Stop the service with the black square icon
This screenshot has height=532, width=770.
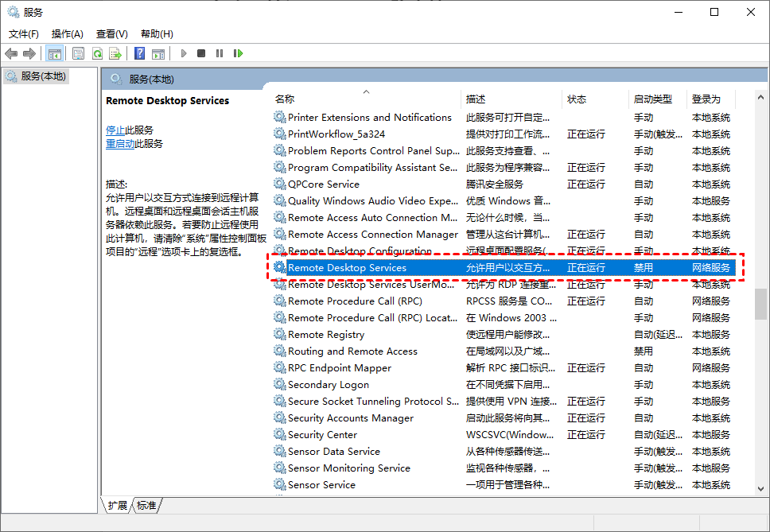tap(202, 53)
